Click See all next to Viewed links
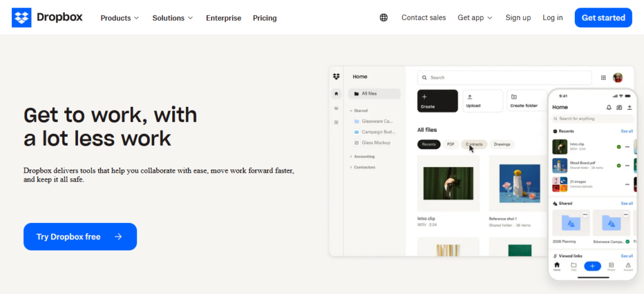Viewport: 644px width, 294px height. click(x=627, y=256)
